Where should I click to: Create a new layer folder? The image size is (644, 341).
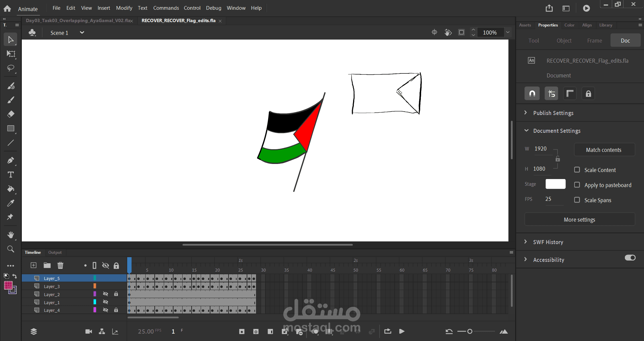(47, 266)
